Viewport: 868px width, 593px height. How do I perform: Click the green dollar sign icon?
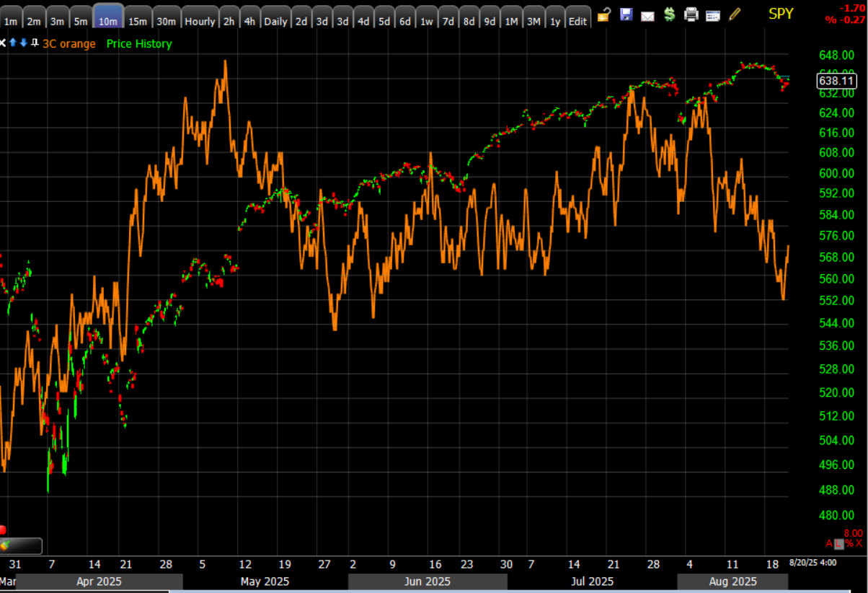click(x=669, y=14)
